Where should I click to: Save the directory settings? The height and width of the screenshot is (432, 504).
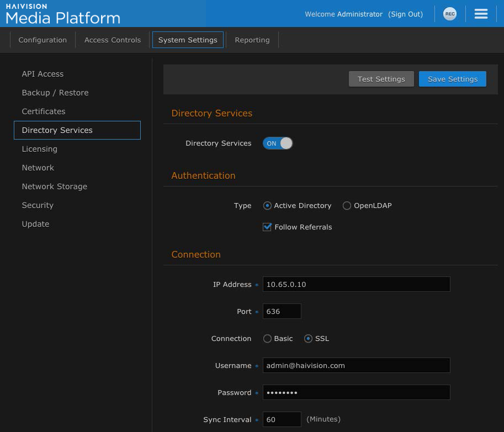click(x=452, y=79)
